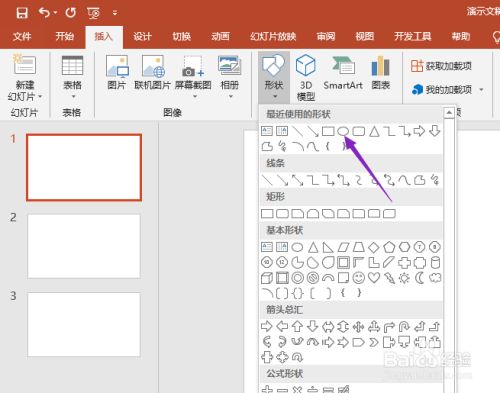Open Customize Quick Access Toolbar dropdown
500x393 pixels.
coord(115,13)
